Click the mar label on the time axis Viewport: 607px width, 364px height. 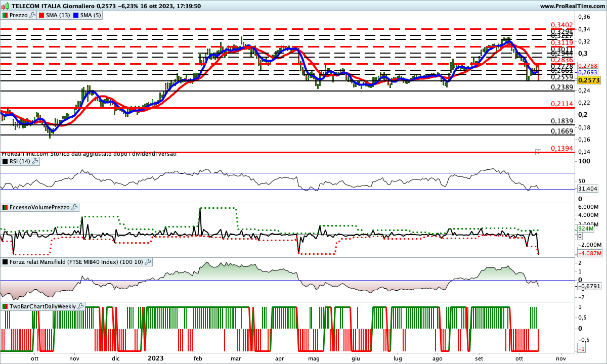[235, 358]
